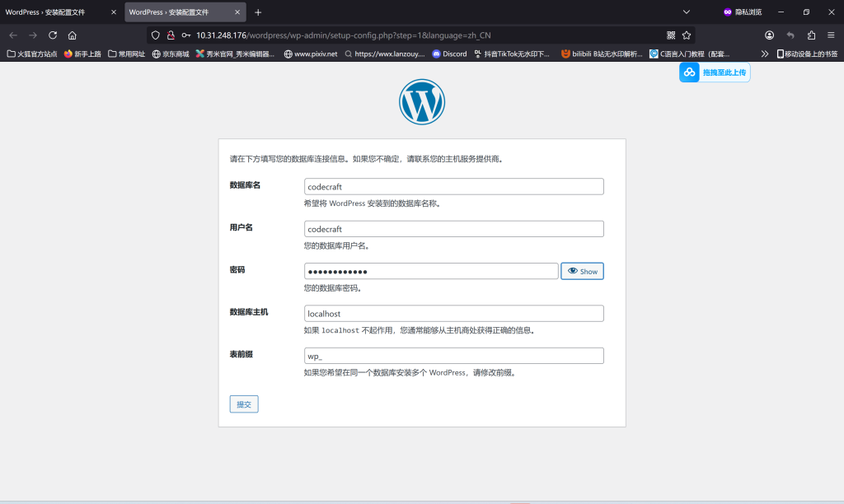This screenshot has height=504, width=844.
Task: Close the active WordPress tab
Action: pyautogui.click(x=237, y=12)
